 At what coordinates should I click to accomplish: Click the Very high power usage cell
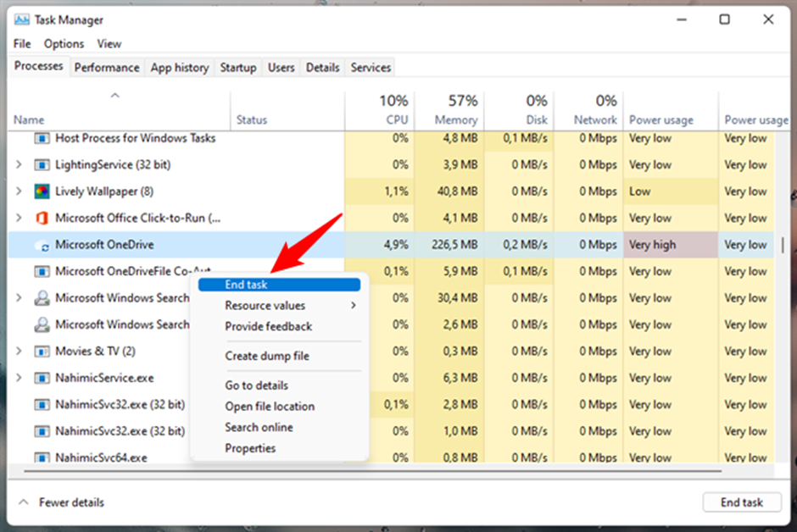(x=671, y=245)
